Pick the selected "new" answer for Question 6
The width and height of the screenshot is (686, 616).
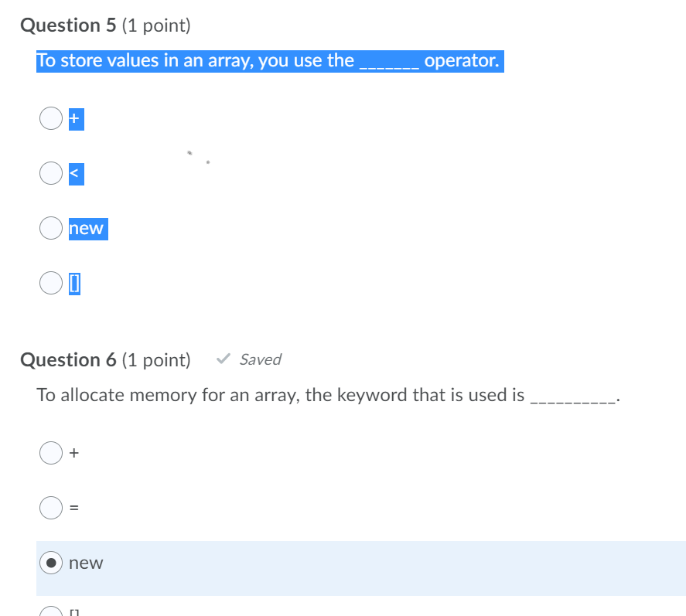pos(50,563)
